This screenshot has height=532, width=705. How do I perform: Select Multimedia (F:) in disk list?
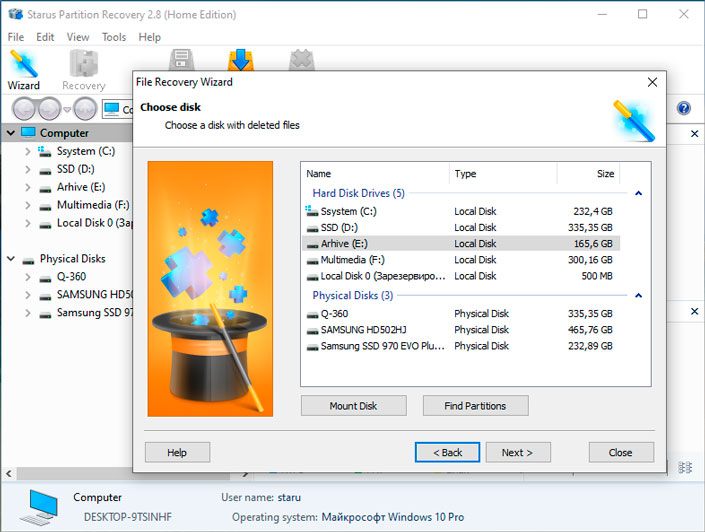(x=461, y=259)
